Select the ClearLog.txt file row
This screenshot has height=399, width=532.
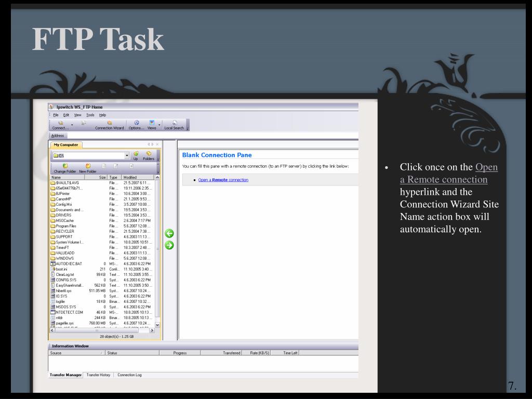[x=102, y=274]
